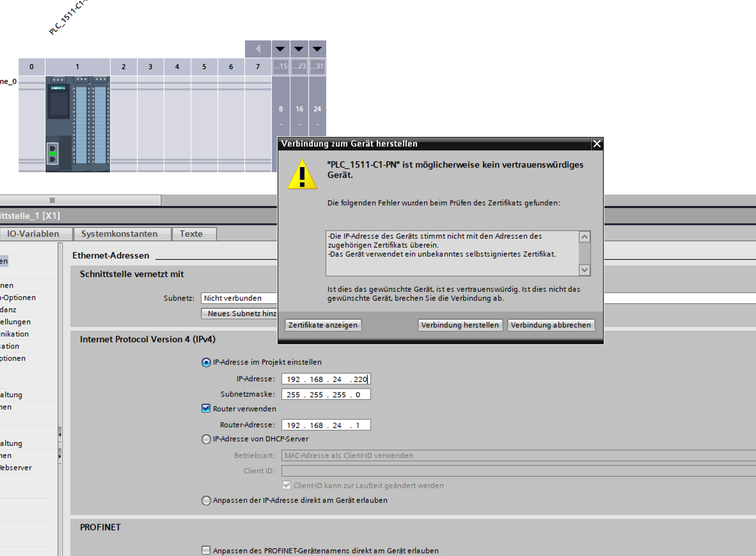756x556 pixels.
Task: Click the Ethernet-Adressen section heading
Action: pos(111,255)
